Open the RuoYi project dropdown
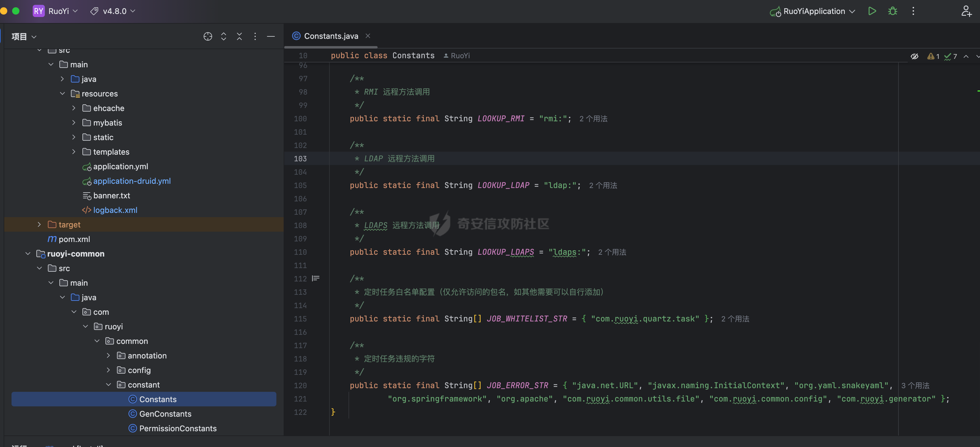 point(63,11)
